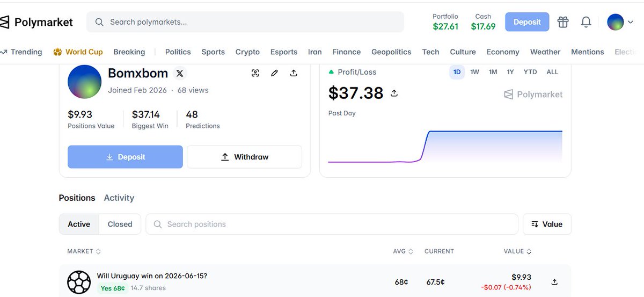This screenshot has height=297, width=644.
Task: Open the Trending category
Action: [21, 52]
